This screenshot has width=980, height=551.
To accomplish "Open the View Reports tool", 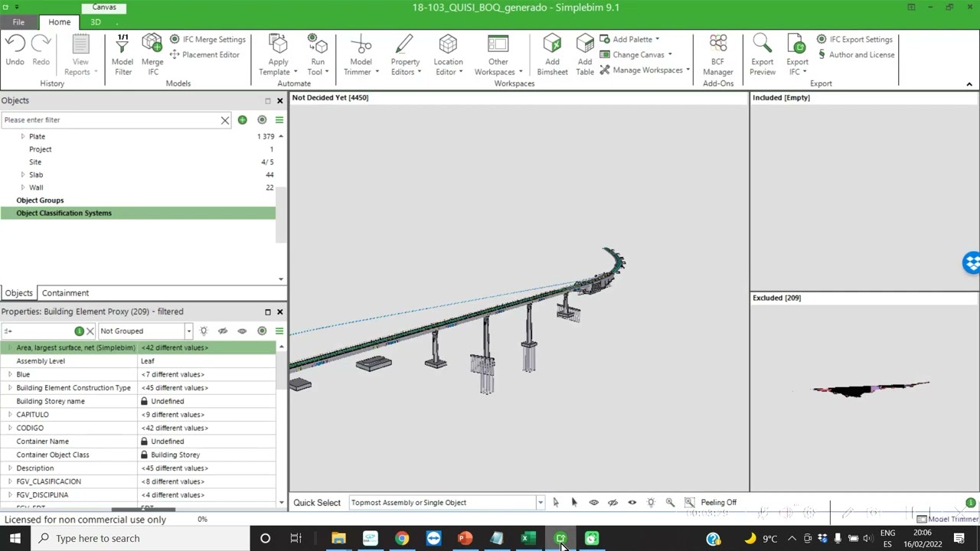I will point(80,54).
